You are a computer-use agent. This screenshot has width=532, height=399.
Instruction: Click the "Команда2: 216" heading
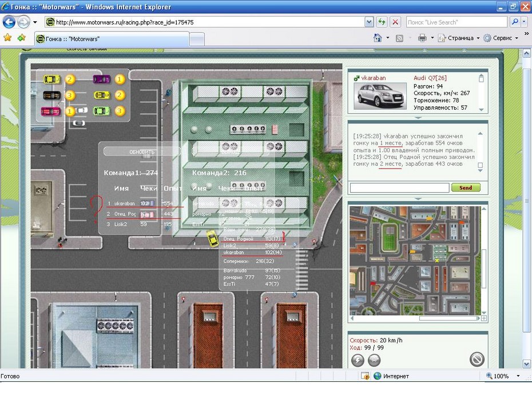(219, 173)
